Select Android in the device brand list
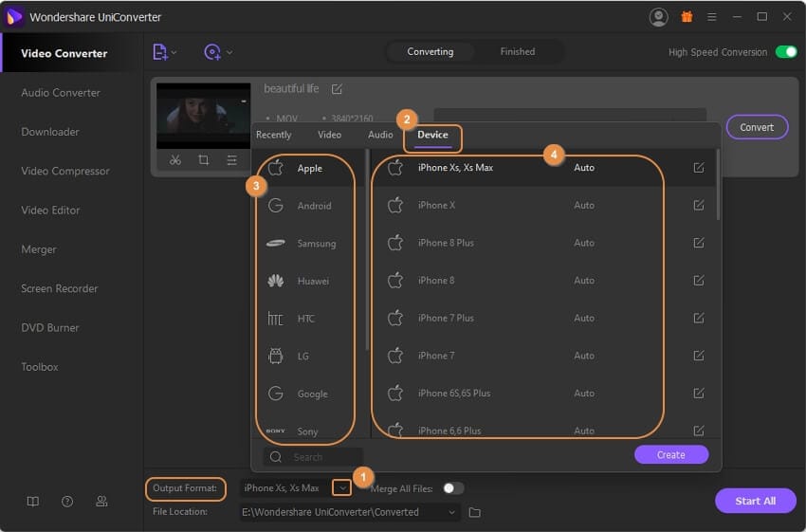806x532 pixels. tap(308, 206)
